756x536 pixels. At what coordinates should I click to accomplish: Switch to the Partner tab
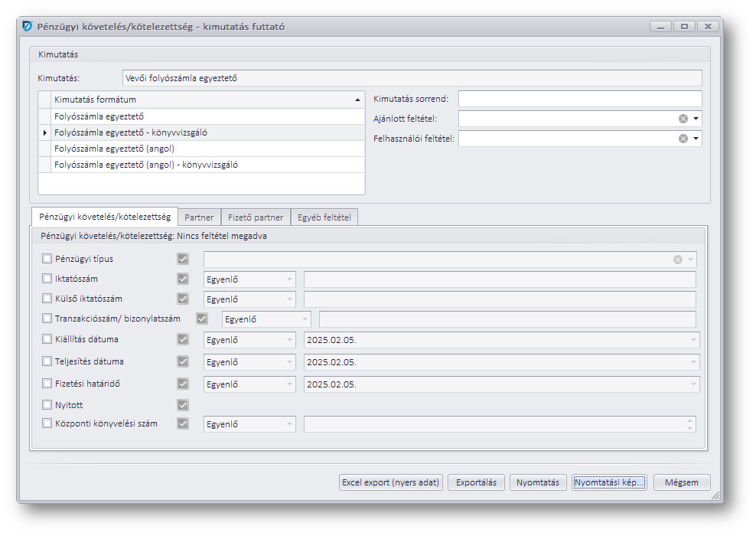click(199, 217)
